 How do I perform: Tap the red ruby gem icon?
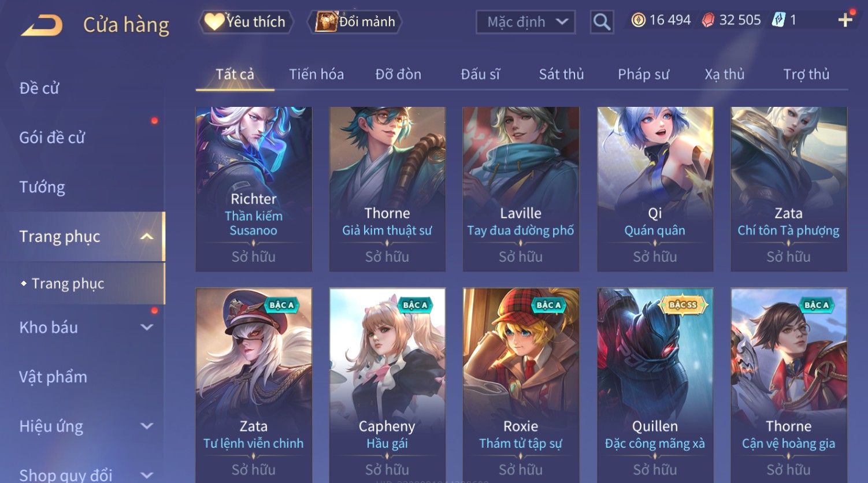708,20
